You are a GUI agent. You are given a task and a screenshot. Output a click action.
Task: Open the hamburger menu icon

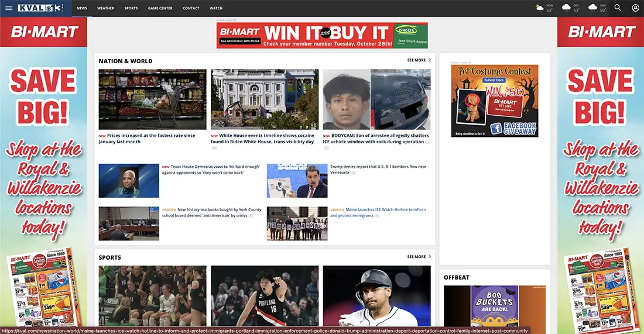pyautogui.click(x=9, y=8)
